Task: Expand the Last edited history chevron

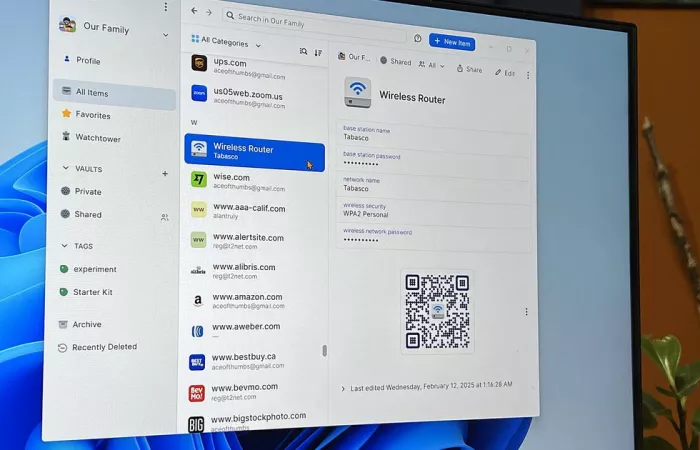Action: coord(343,388)
